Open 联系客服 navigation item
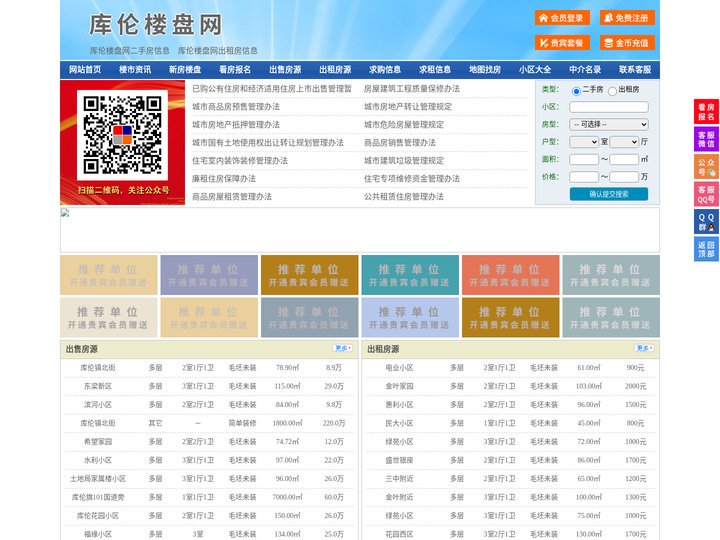Viewport: 720px width, 540px height. click(635, 70)
